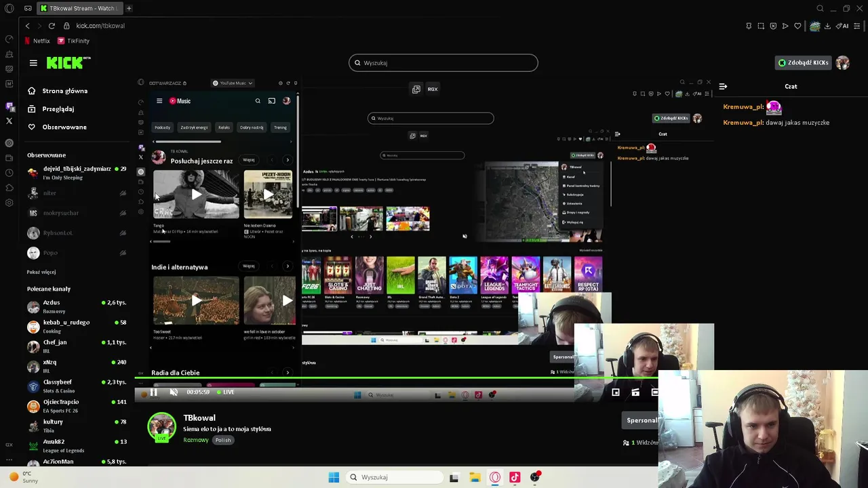
Task: Open a new browser tab with plus button
Action: click(x=129, y=8)
